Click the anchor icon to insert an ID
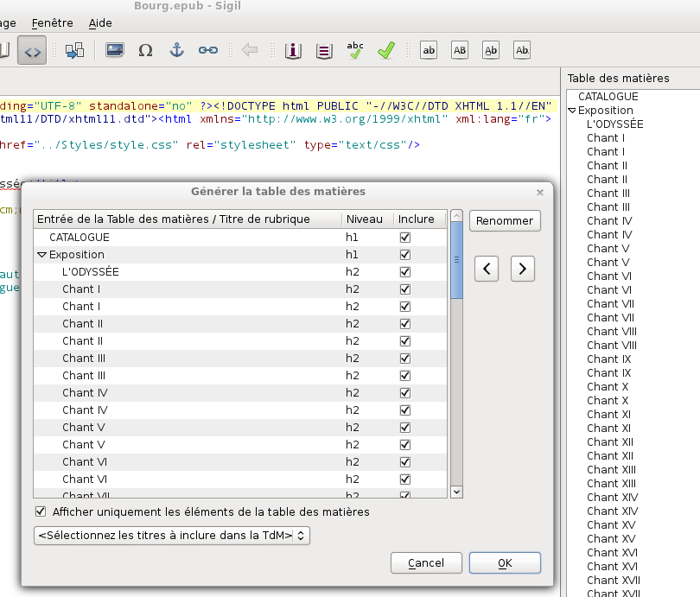 [176, 50]
